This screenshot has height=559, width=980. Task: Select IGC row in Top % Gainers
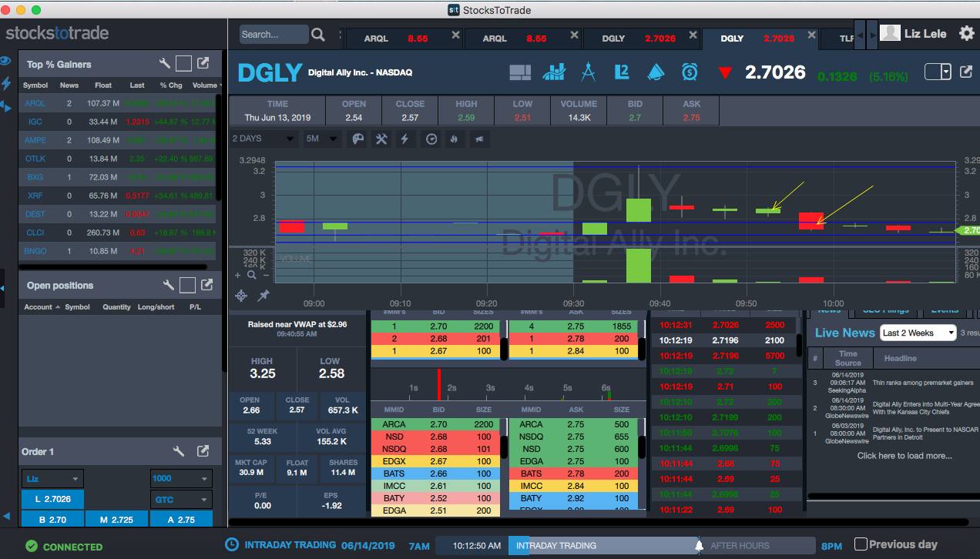point(117,122)
